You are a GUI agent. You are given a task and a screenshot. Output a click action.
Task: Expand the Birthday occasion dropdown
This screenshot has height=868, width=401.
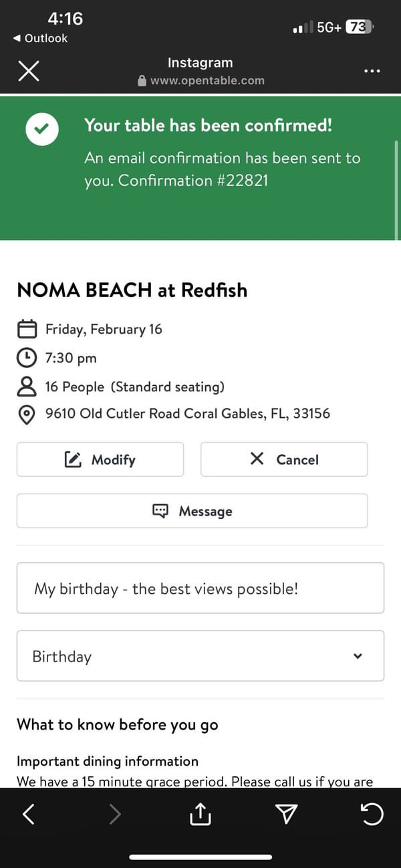point(200,656)
